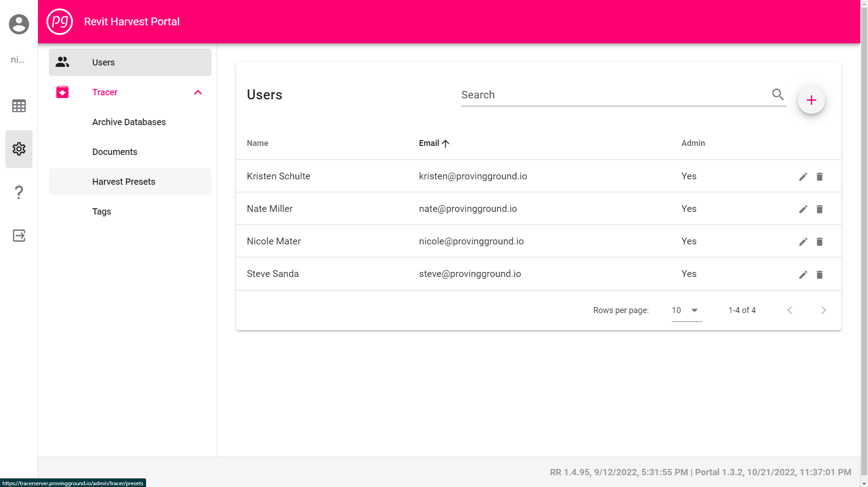Click the Tracer inbox icon
868x487 pixels.
pos(62,92)
